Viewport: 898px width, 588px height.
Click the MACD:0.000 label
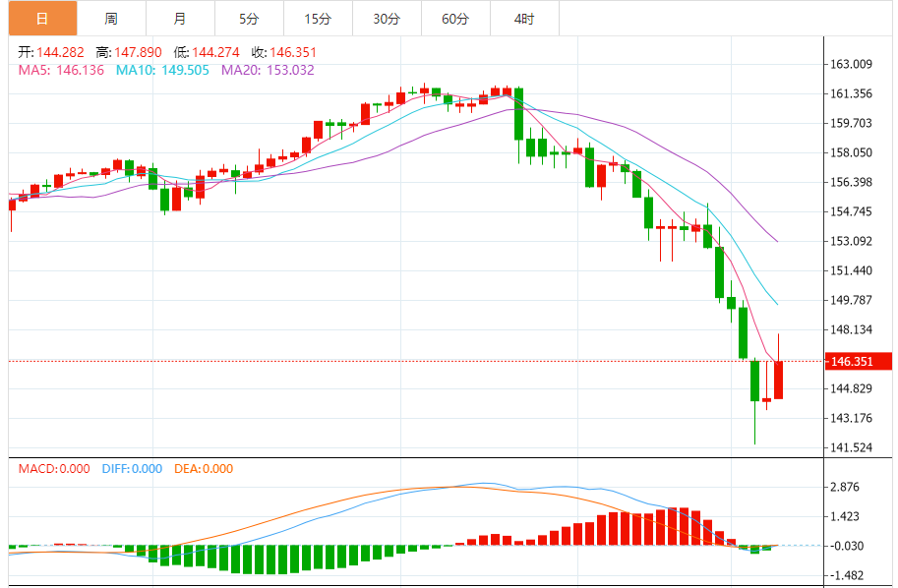coord(54,469)
